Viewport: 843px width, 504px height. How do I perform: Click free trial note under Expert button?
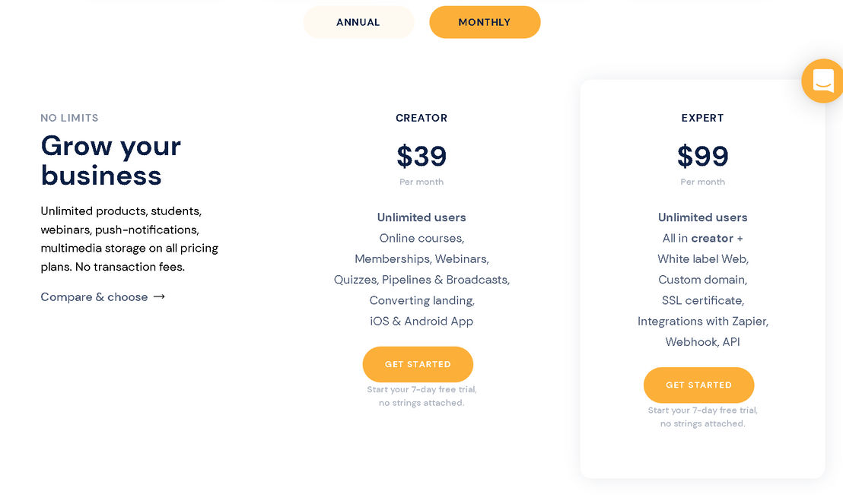(702, 417)
